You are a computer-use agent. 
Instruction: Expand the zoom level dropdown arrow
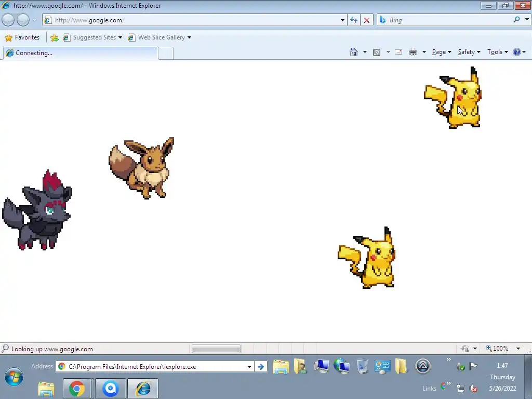pos(518,349)
